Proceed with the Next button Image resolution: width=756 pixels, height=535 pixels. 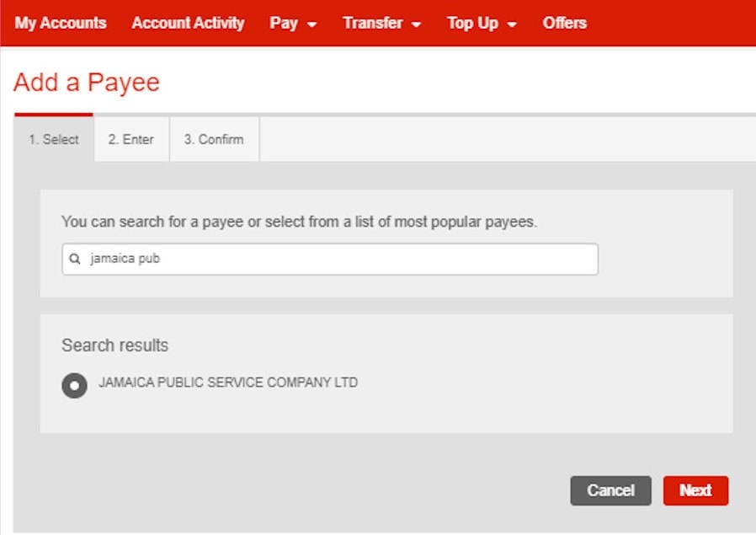(x=695, y=490)
